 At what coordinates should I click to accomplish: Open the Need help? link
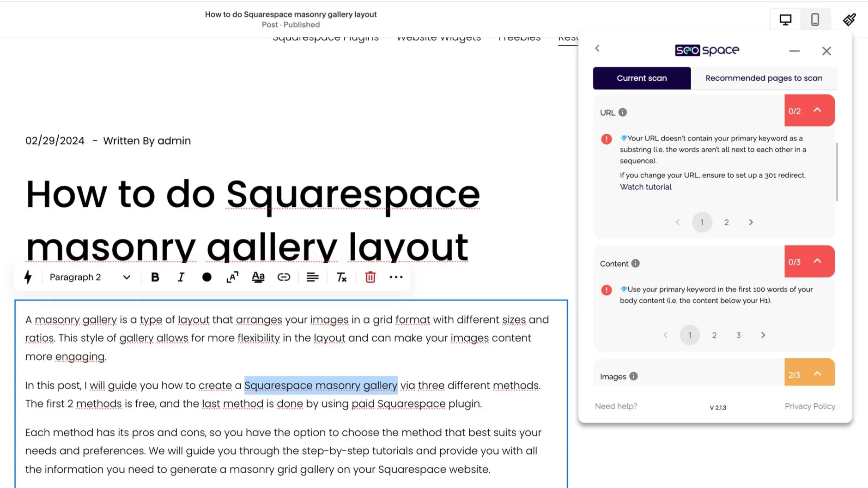616,406
